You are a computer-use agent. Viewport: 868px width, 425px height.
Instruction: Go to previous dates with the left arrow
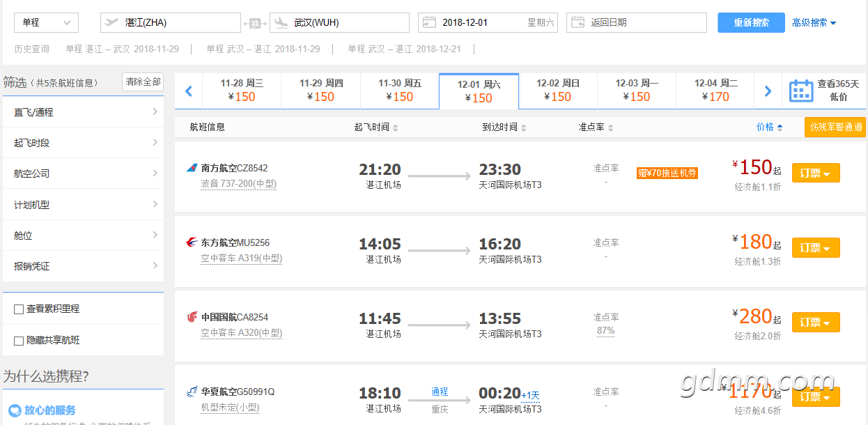click(188, 91)
